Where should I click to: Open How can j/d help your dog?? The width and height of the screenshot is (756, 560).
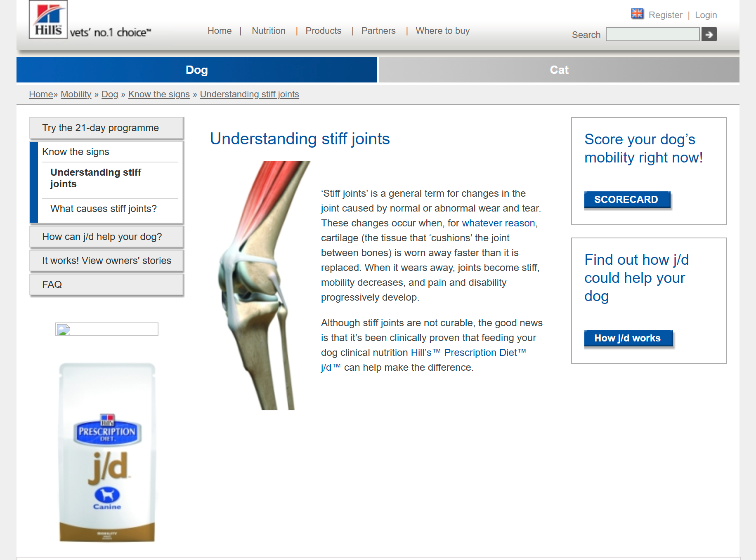[x=106, y=237]
